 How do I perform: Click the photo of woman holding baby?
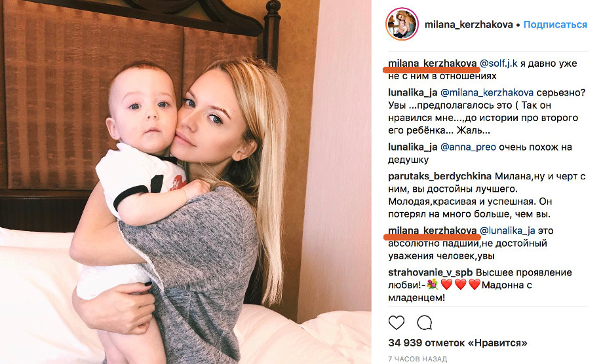click(x=185, y=182)
